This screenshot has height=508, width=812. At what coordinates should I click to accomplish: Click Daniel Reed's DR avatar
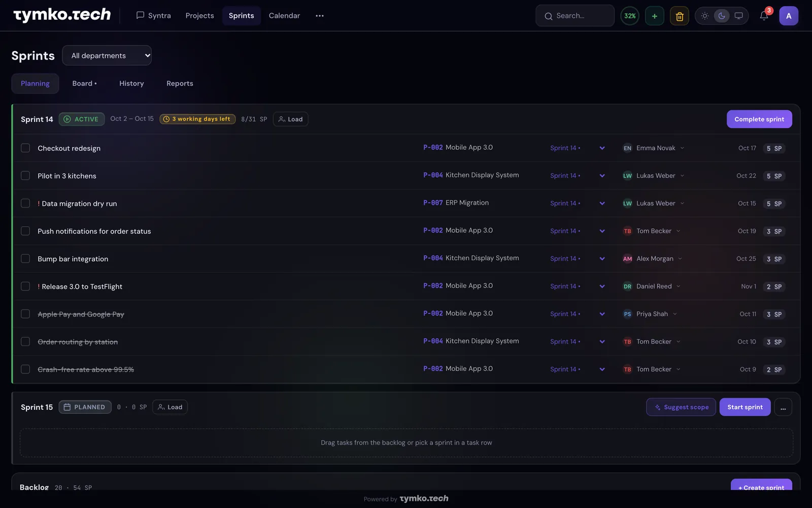[627, 287]
